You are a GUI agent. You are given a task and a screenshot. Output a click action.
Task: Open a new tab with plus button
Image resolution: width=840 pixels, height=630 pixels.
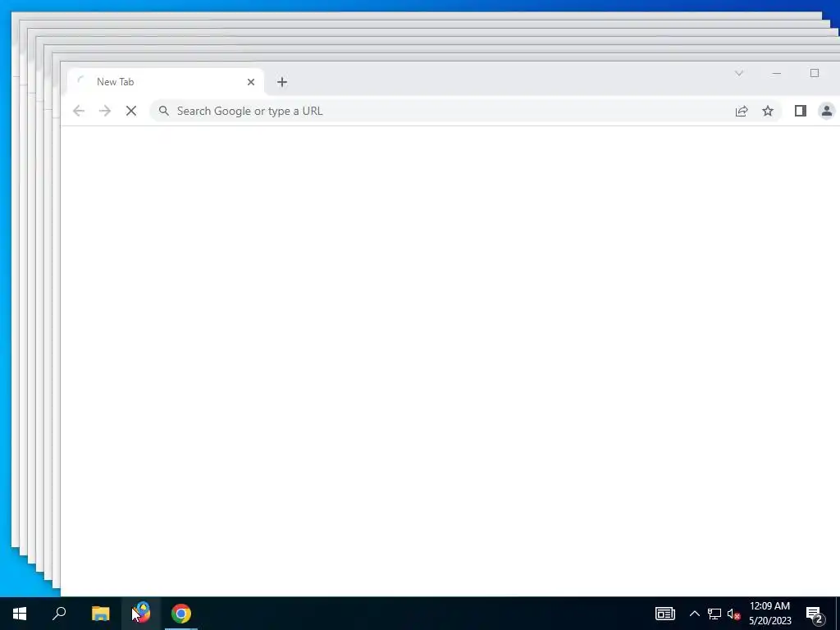[x=282, y=82]
